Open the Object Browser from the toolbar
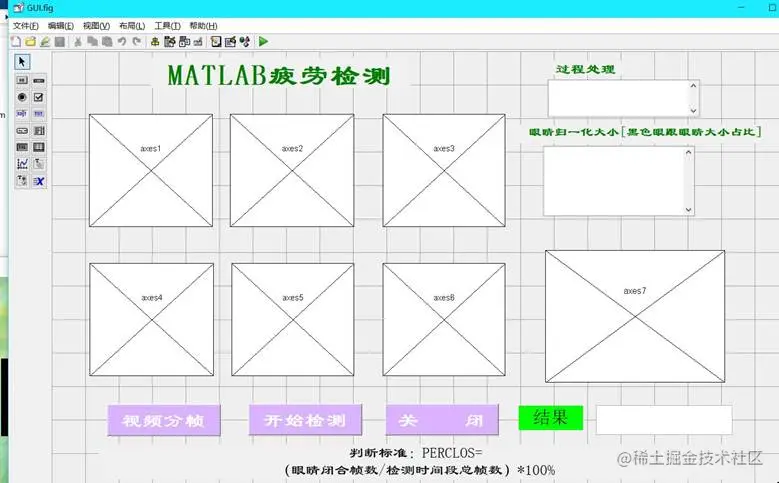 (x=244, y=42)
